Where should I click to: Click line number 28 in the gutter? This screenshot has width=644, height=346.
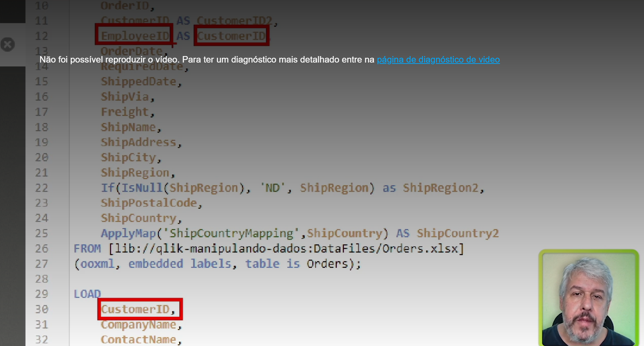(42, 279)
